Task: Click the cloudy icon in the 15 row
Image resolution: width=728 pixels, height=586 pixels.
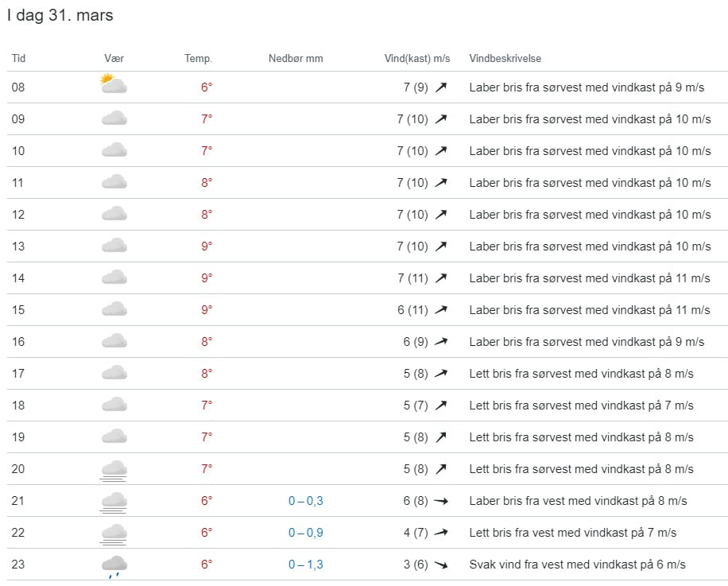Action: [x=114, y=309]
